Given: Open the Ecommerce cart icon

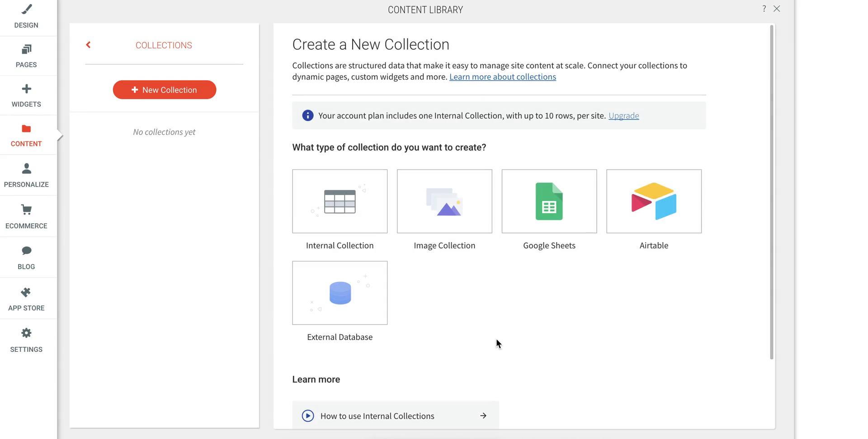Looking at the screenshot, I should [x=27, y=210].
